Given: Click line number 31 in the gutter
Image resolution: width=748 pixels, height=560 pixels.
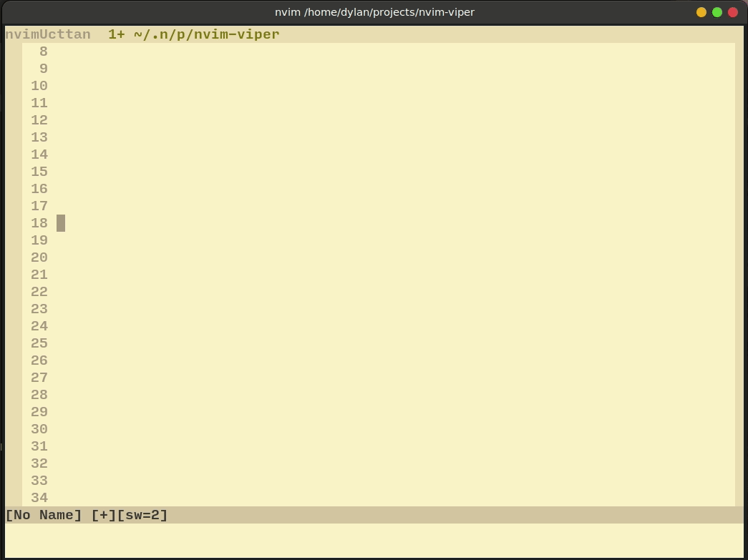Looking at the screenshot, I should click(39, 446).
